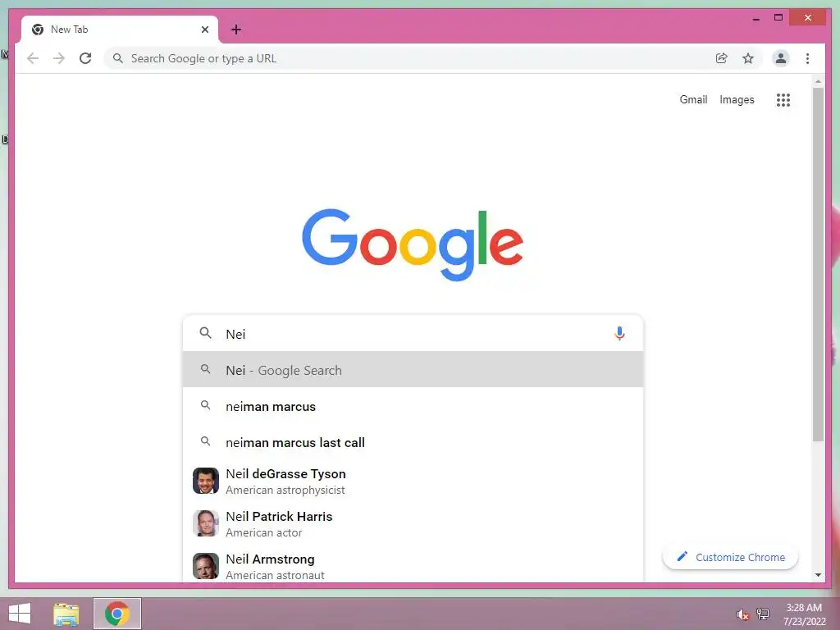Click the magnifier icon in the address bar
The image size is (840, 630).
click(x=118, y=58)
